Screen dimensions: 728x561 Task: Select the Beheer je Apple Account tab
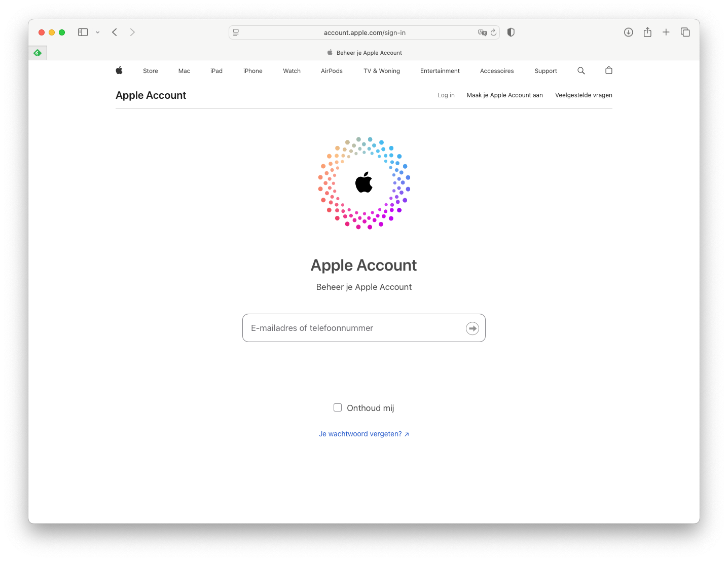coord(365,53)
